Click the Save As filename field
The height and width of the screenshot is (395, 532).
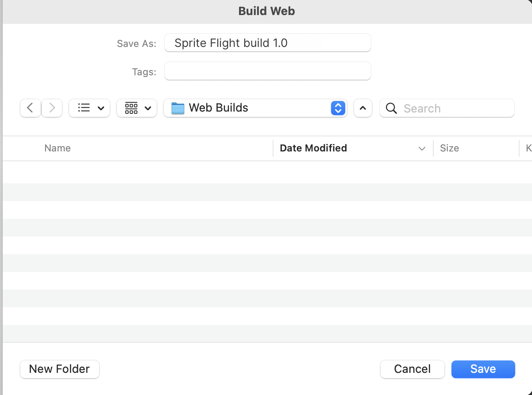tap(267, 43)
